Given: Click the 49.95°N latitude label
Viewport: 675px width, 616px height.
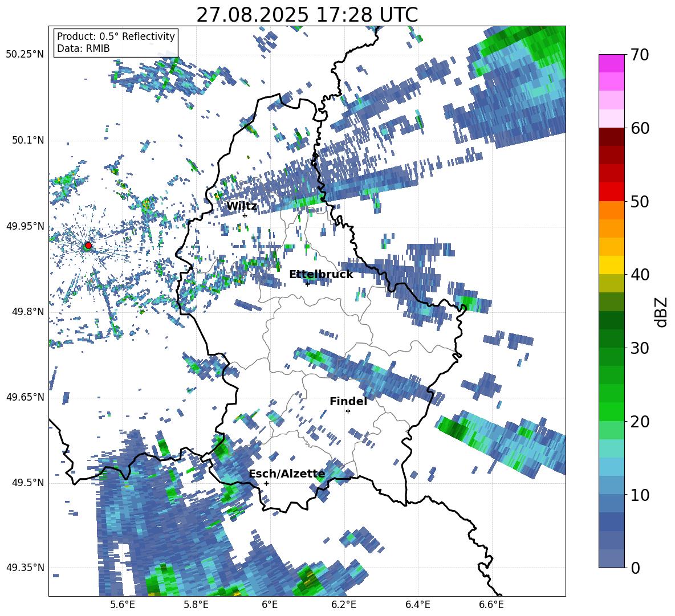Looking at the screenshot, I should coord(25,226).
